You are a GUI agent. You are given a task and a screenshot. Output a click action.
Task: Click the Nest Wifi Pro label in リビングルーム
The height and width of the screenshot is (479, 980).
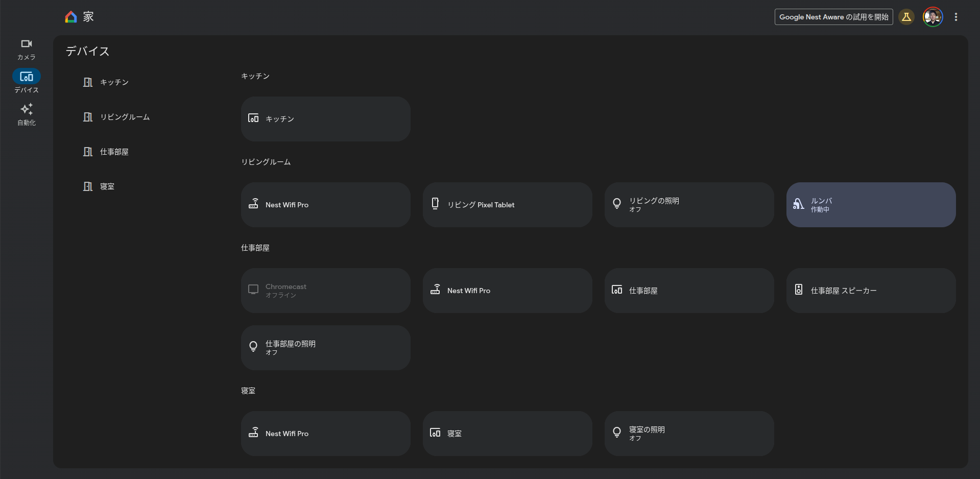(x=287, y=205)
